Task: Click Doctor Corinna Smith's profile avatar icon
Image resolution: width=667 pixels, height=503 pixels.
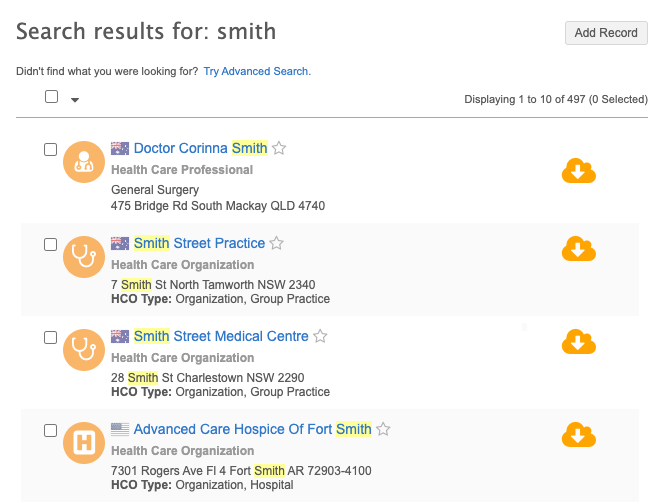Action: pyautogui.click(x=84, y=163)
